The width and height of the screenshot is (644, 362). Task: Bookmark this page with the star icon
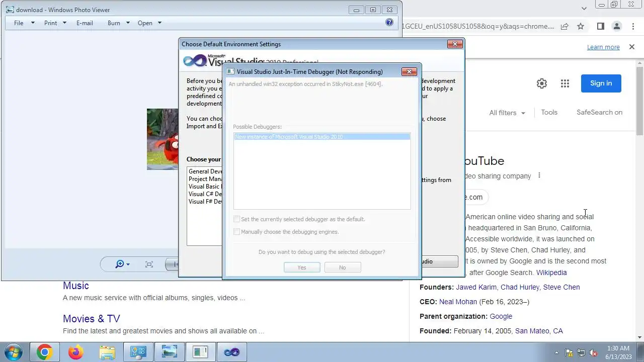(x=581, y=26)
